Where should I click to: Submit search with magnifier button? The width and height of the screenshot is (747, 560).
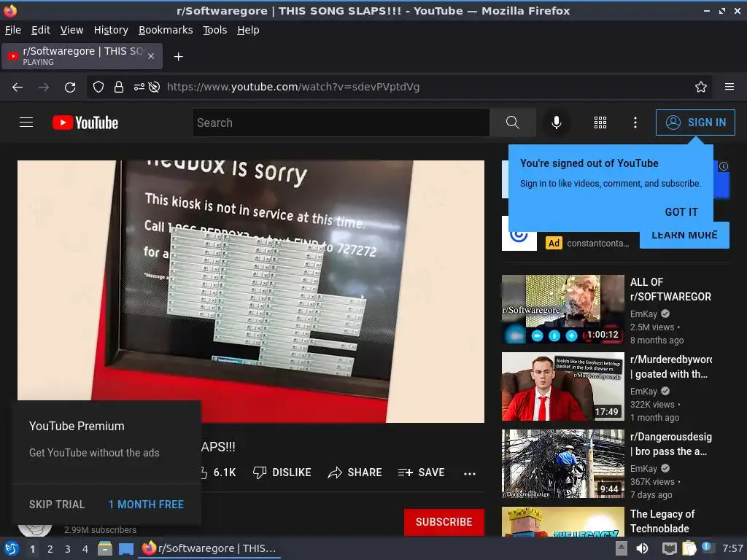pos(513,122)
